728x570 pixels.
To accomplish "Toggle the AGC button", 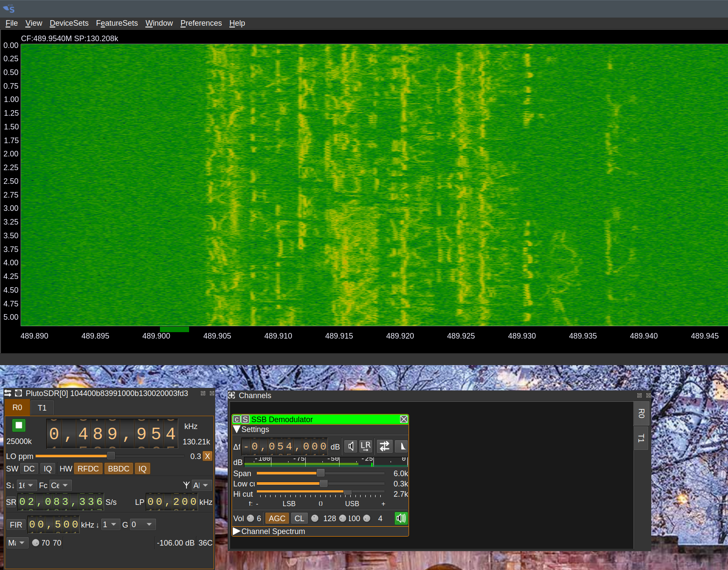I will 277,519.
